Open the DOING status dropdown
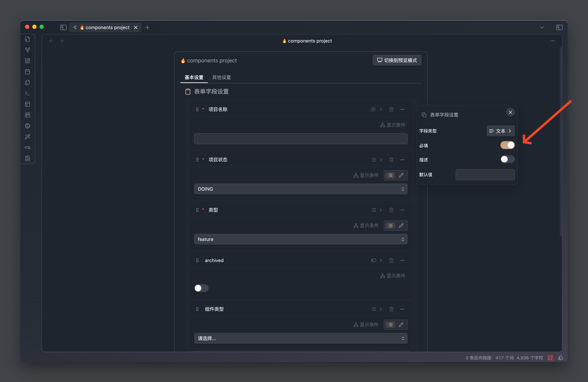Image resolution: width=588 pixels, height=382 pixels. click(x=300, y=189)
